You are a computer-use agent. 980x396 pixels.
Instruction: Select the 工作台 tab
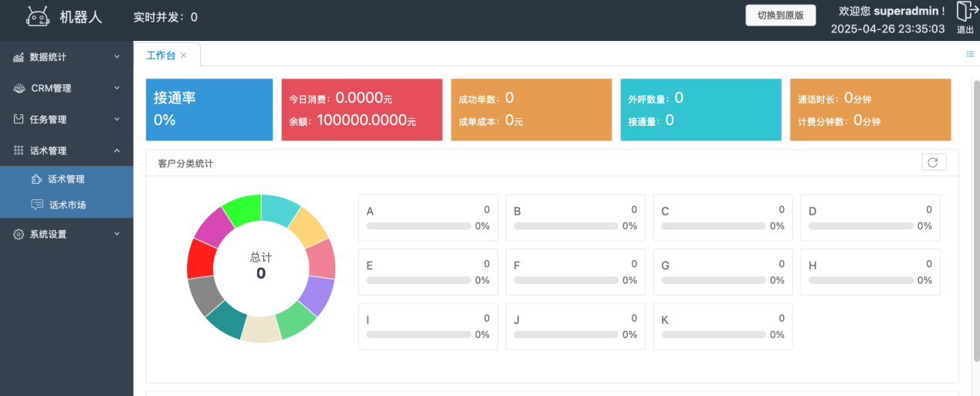pos(161,56)
